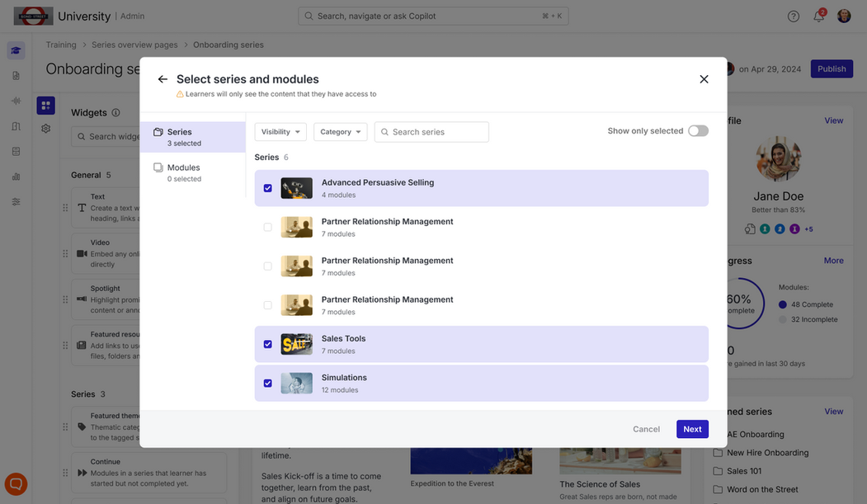
Task: Cancel the series selection dialog
Action: click(646, 429)
